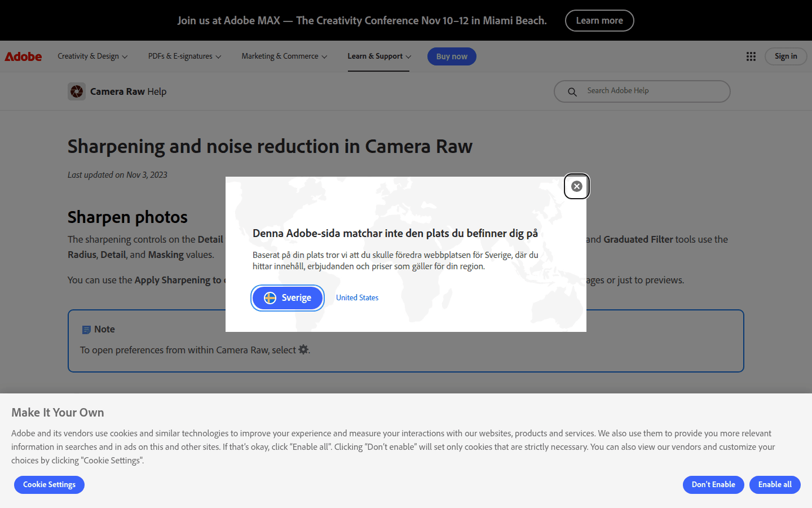
Task: Open Cookie Settings
Action: (49, 485)
